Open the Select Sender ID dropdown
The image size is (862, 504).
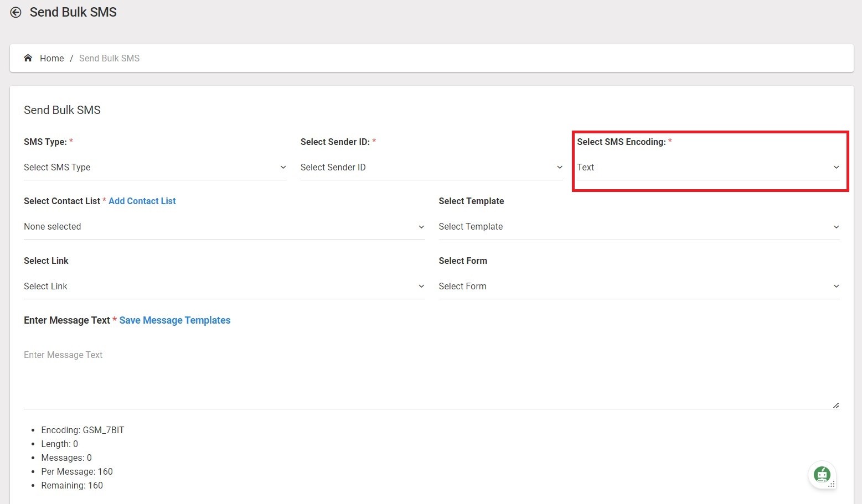pos(431,167)
